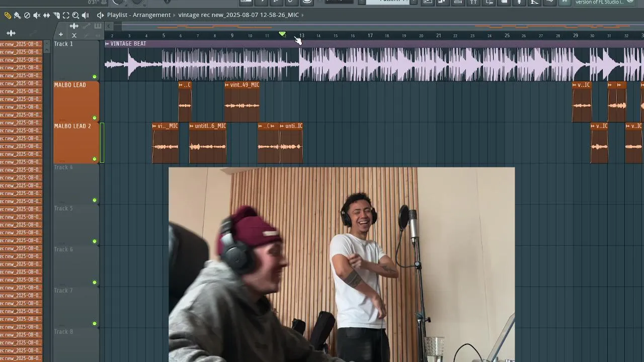Select the Slip tool

click(46, 15)
